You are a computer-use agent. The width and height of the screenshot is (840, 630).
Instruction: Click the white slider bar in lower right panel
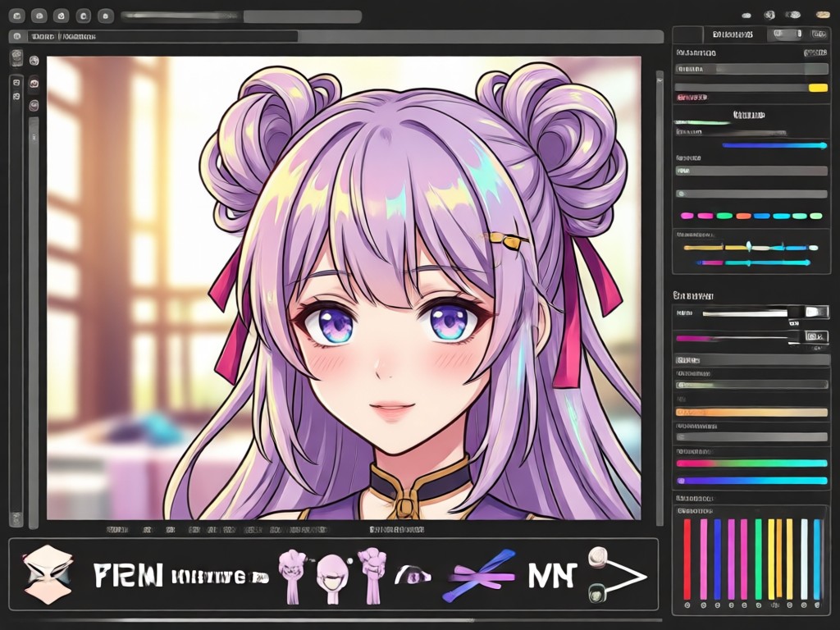point(745,313)
